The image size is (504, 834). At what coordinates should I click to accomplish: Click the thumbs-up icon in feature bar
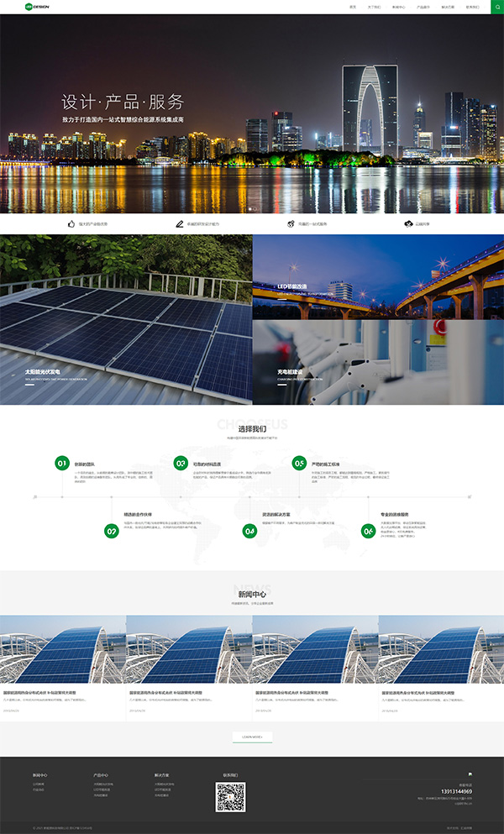pos(71,224)
